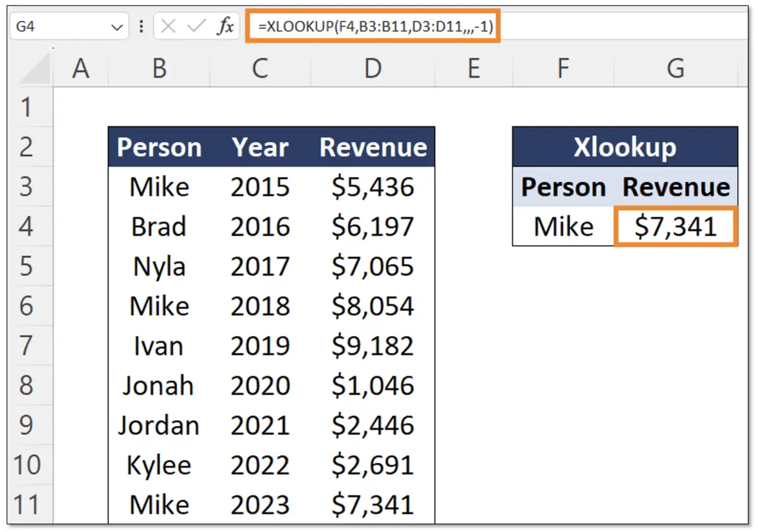
Task: Select the Year column header cell
Action: (x=260, y=147)
